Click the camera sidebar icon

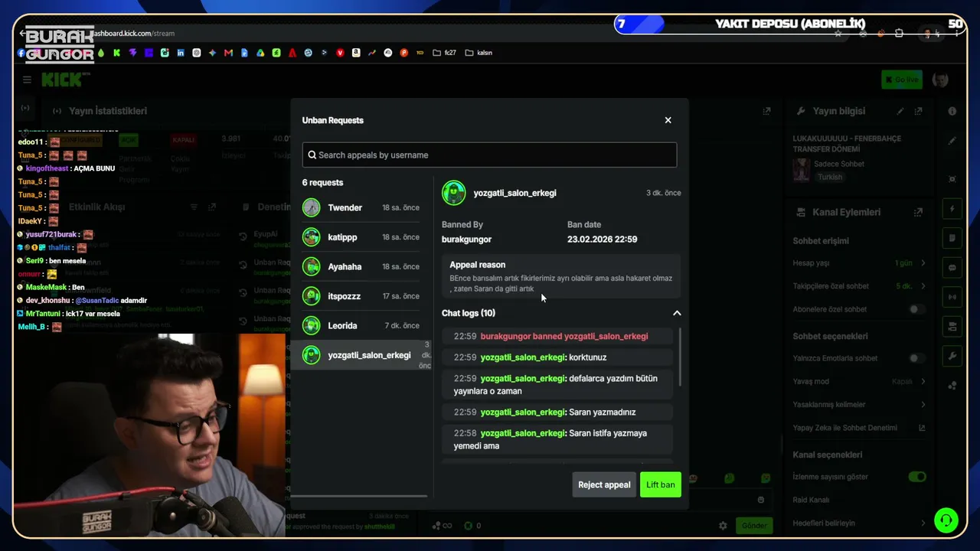click(x=952, y=327)
